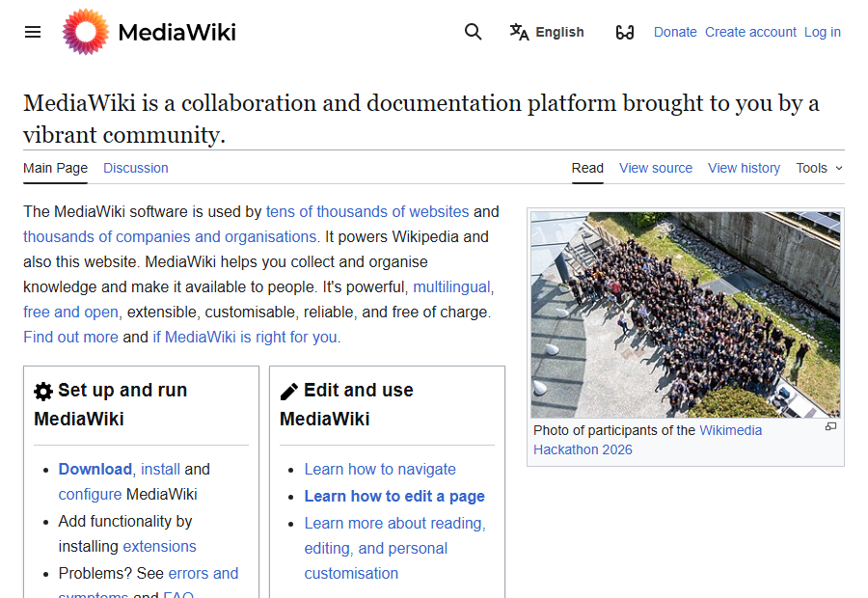Click the language translate icon
The width and height of the screenshot is (868, 598).
click(x=519, y=32)
